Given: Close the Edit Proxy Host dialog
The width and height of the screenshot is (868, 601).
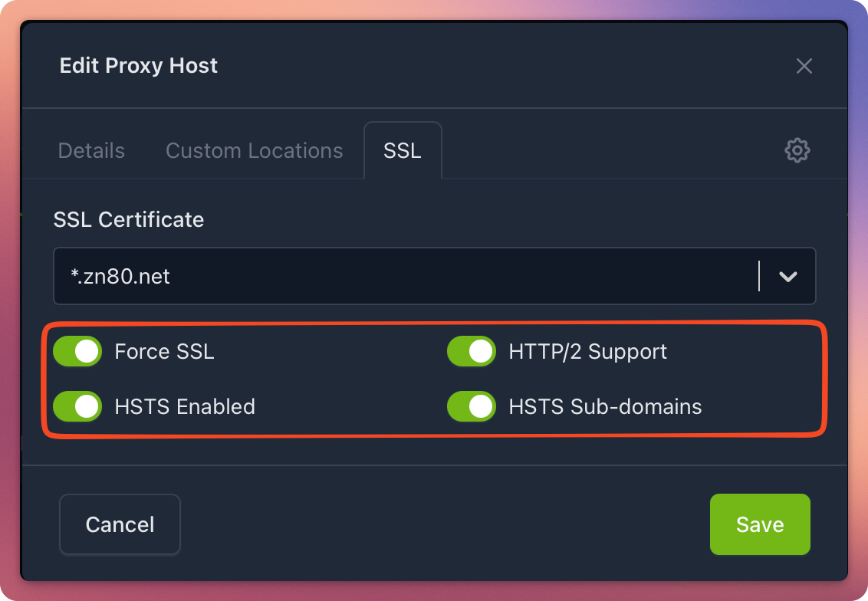Looking at the screenshot, I should click(804, 66).
